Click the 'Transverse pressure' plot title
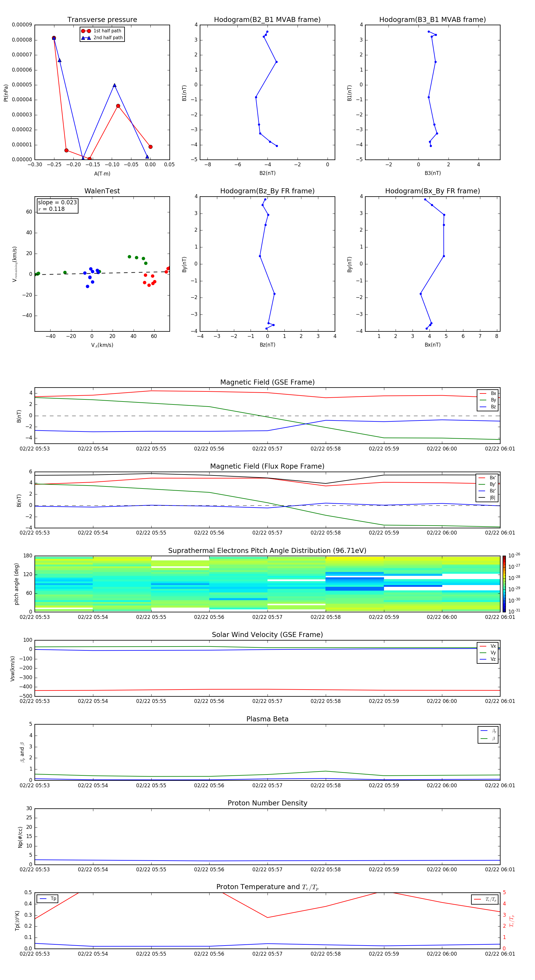The width and height of the screenshot is (535, 980). coord(102,20)
